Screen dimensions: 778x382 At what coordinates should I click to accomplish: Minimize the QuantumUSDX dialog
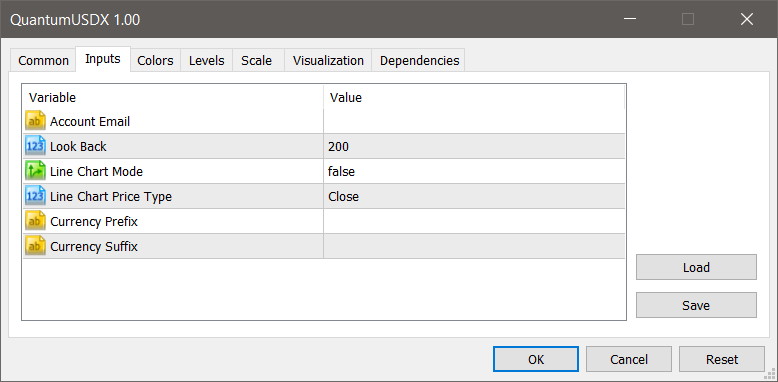pos(630,19)
